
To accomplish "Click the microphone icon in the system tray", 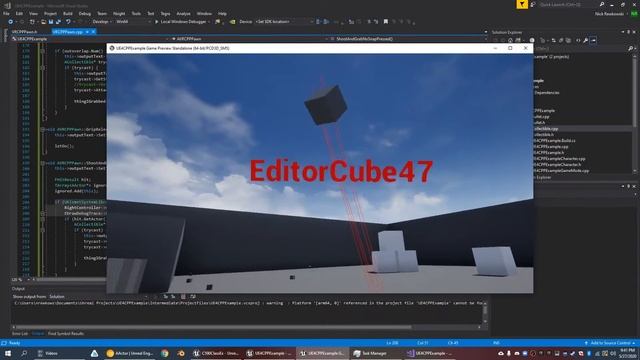I will click(509, 353).
